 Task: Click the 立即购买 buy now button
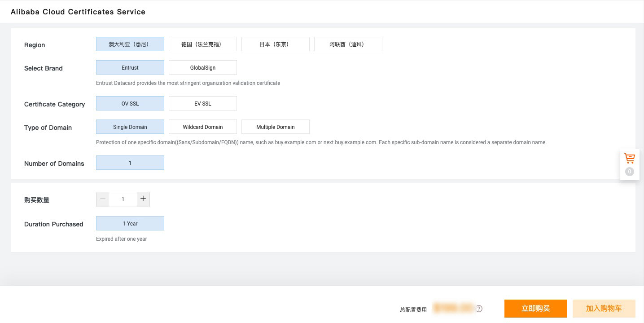click(x=536, y=309)
